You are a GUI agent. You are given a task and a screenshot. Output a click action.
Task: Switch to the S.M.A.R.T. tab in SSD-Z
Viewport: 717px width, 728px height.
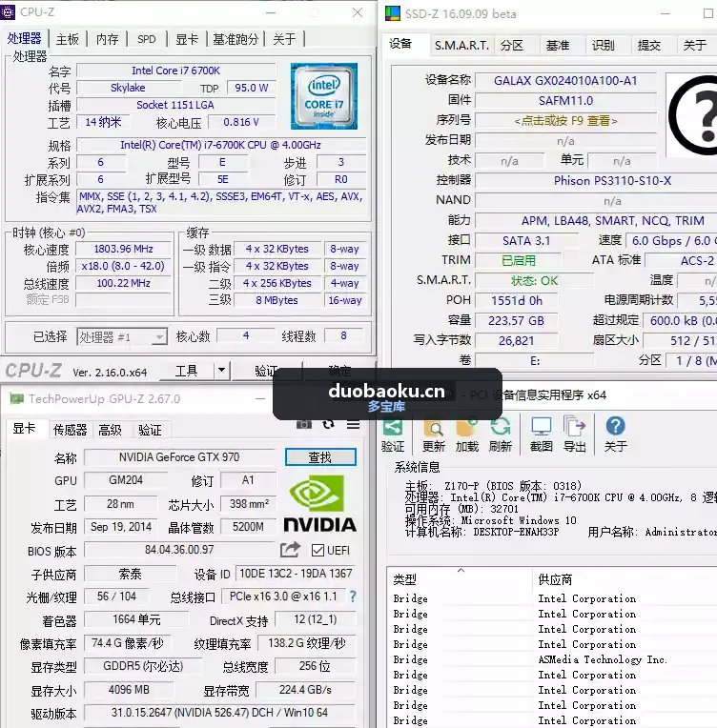(x=461, y=46)
